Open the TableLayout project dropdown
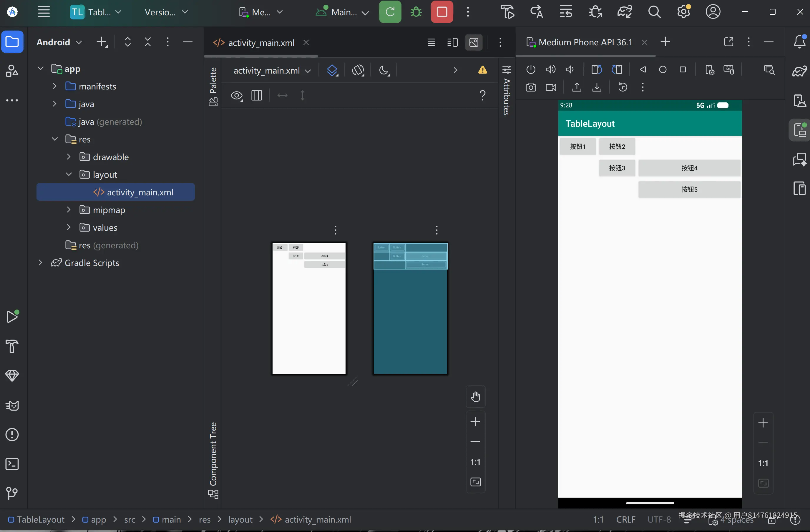The height and width of the screenshot is (532, 810). pyautogui.click(x=96, y=12)
